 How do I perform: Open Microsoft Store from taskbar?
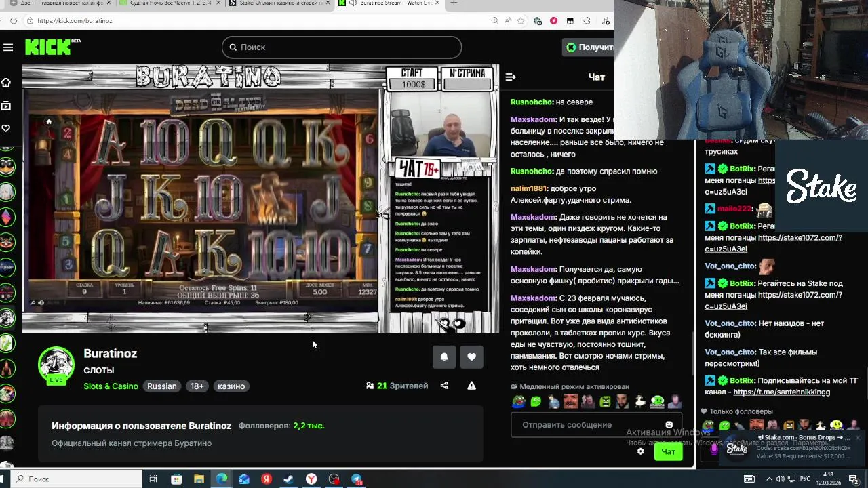pos(176,479)
